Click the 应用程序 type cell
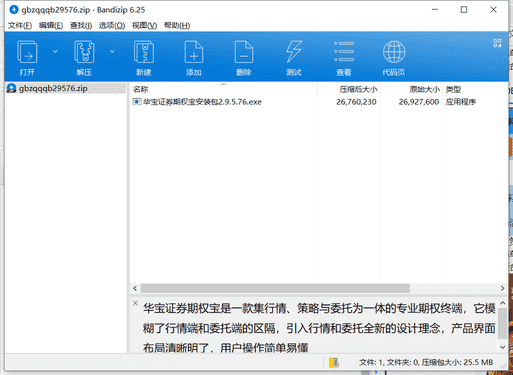 coord(461,102)
